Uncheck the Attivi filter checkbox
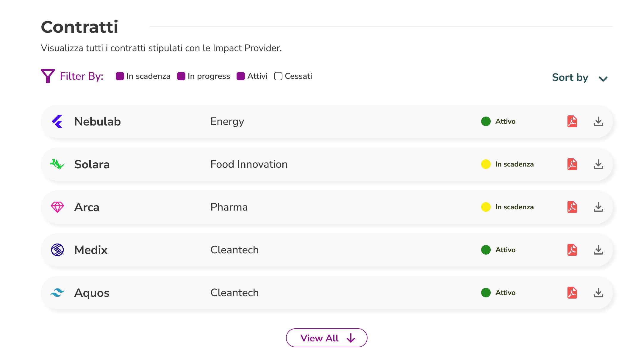 (x=241, y=76)
